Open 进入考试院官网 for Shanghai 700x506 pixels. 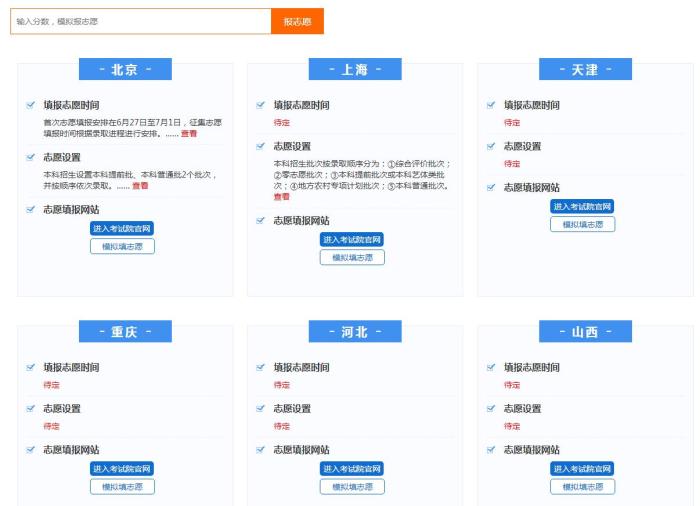click(x=352, y=240)
